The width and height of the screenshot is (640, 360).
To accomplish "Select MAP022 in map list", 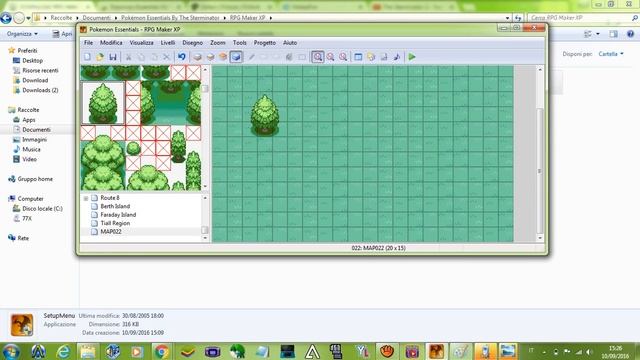I will 111,232.
